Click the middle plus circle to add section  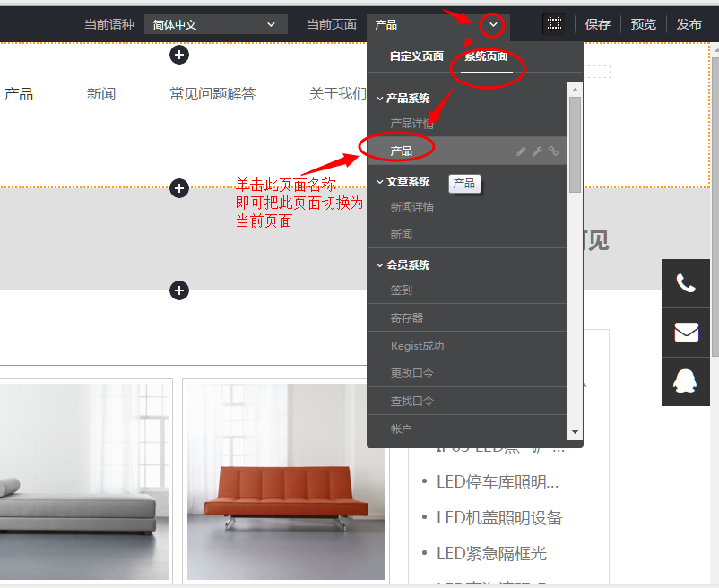coord(179,188)
